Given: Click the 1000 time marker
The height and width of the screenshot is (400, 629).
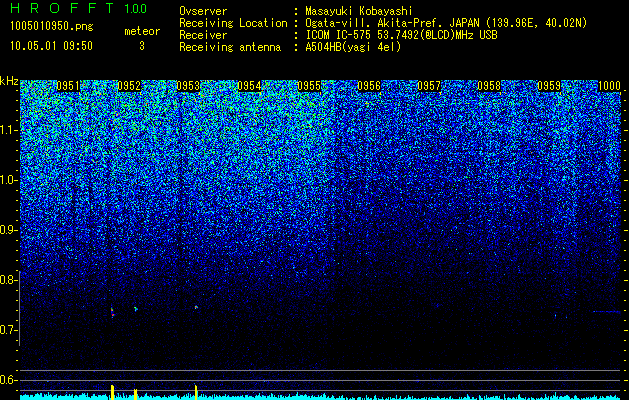Looking at the screenshot, I should tap(609, 86).
